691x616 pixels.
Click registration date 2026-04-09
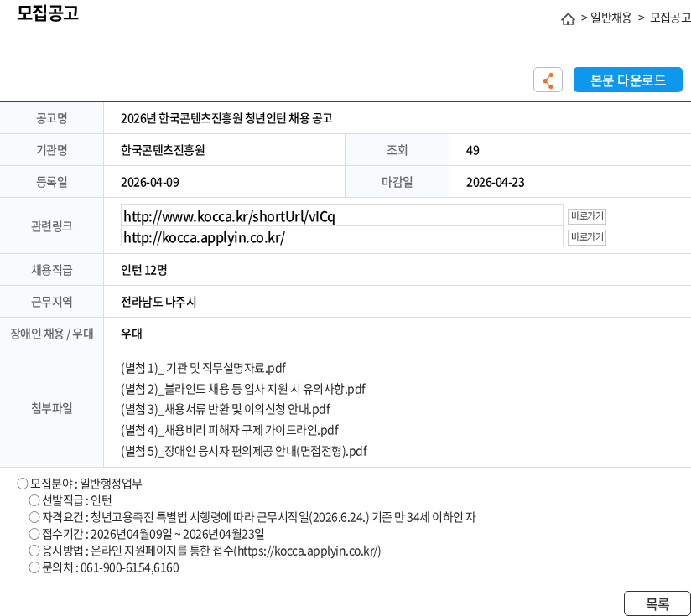[150, 183]
